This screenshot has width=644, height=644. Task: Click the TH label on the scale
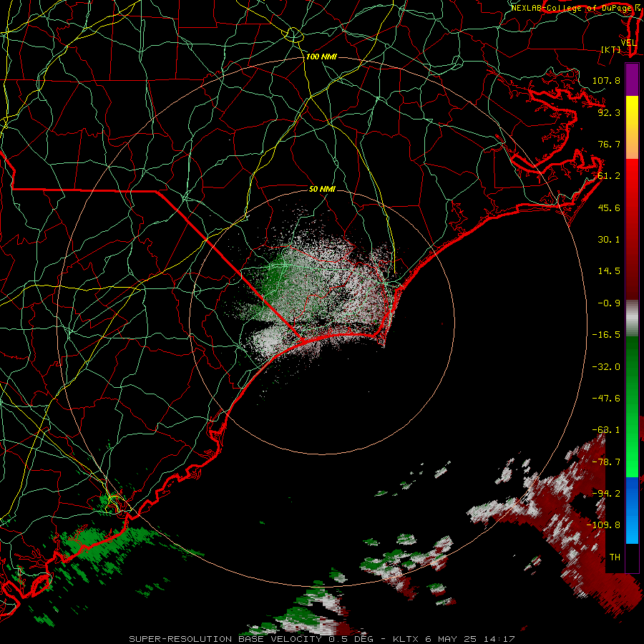point(615,557)
